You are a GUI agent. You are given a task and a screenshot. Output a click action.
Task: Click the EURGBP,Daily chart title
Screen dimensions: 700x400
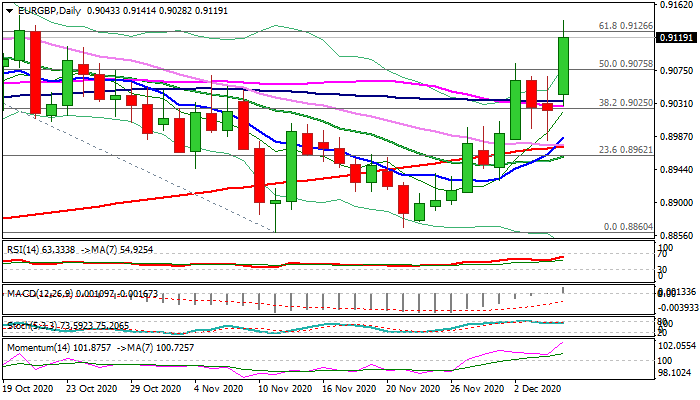[x=45, y=9]
